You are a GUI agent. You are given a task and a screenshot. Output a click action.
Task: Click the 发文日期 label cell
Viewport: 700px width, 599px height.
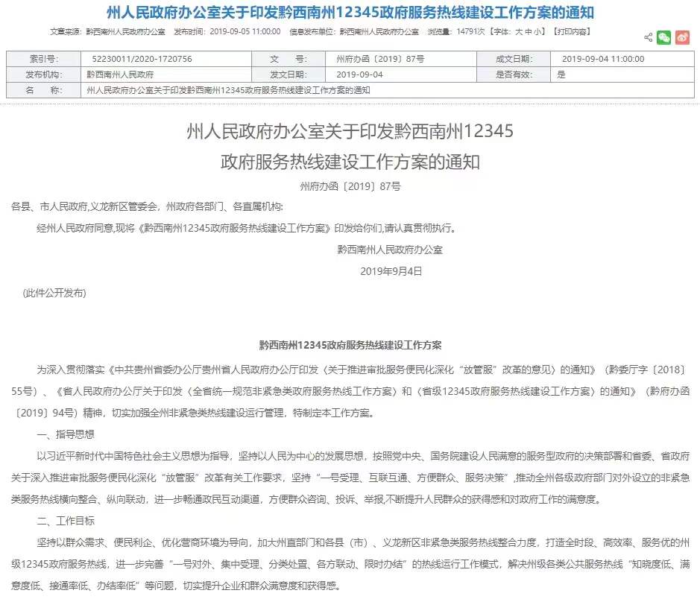tap(288, 75)
